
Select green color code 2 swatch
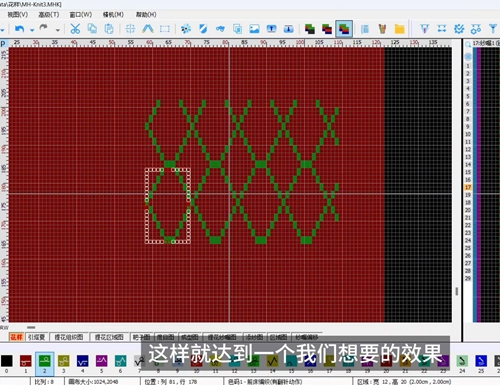(x=44, y=363)
